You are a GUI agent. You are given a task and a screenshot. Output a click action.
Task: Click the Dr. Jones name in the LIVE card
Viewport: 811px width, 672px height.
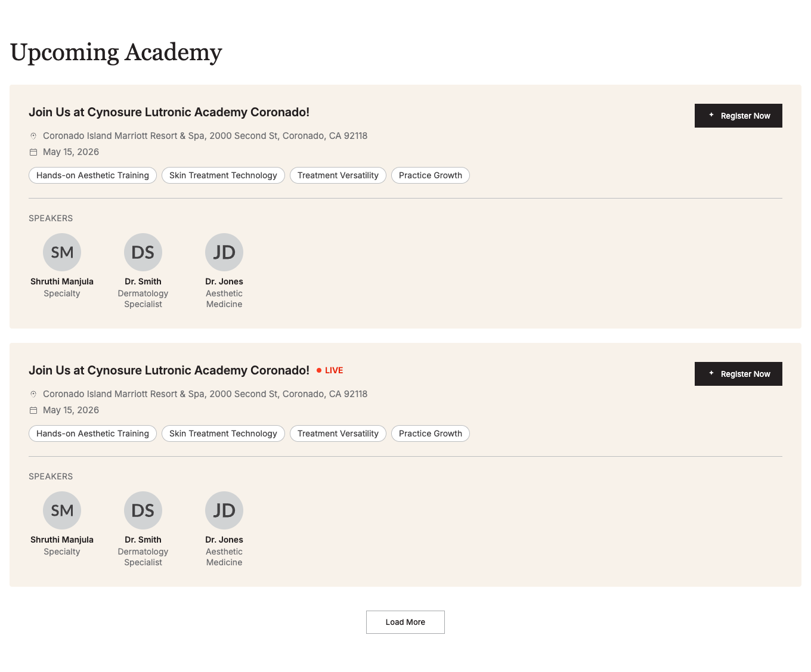[x=224, y=540]
